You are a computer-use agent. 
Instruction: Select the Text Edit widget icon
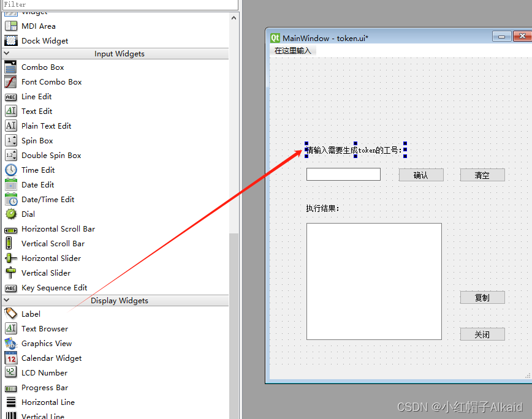[11, 111]
